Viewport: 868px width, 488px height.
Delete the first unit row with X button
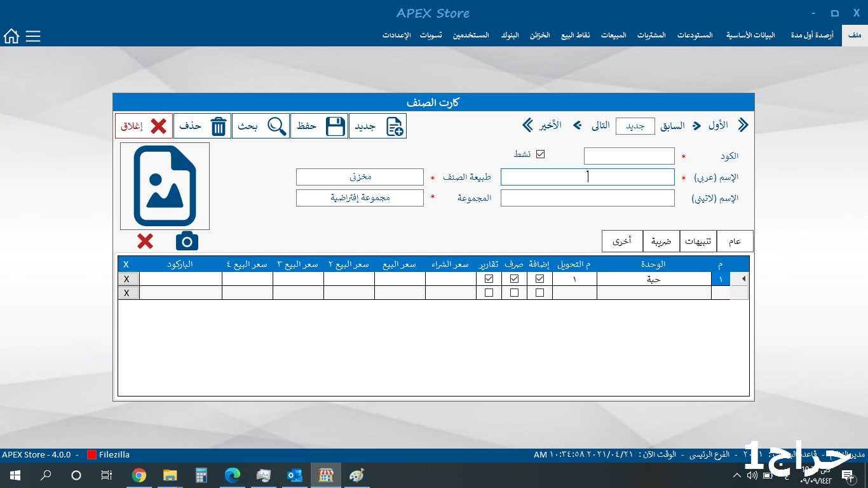point(127,279)
